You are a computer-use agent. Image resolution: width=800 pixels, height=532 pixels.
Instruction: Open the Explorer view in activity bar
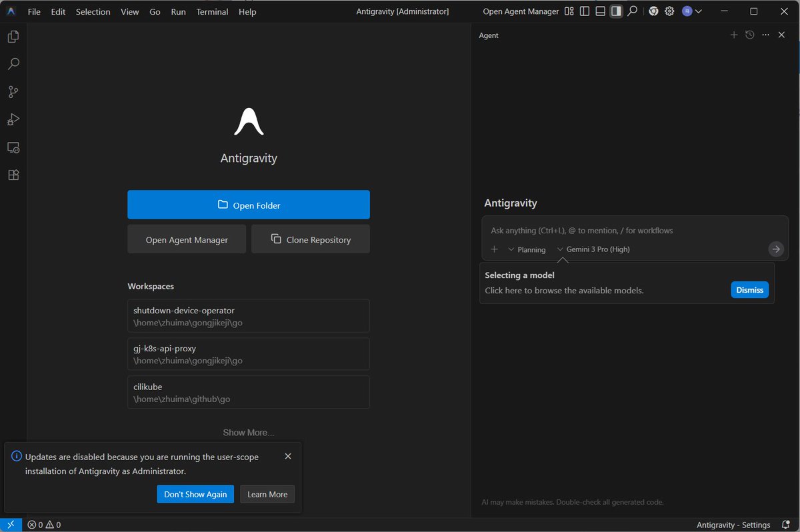[13, 37]
